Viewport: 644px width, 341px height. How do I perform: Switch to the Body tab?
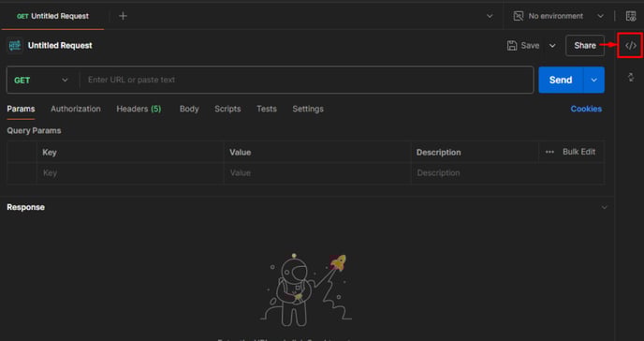tap(189, 109)
